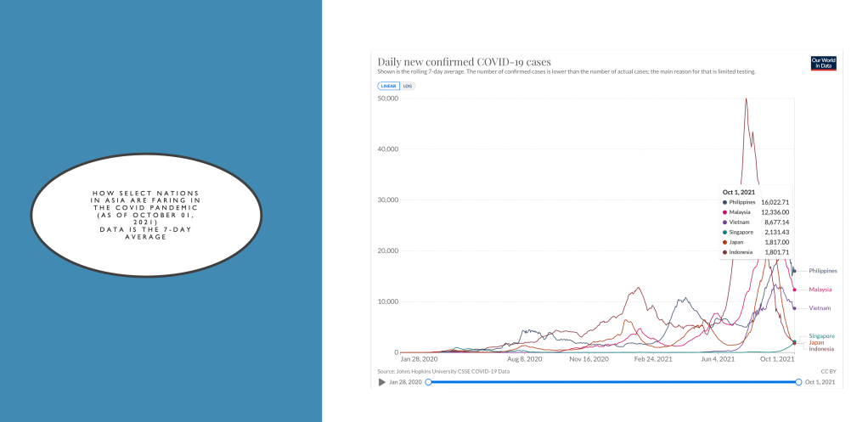Click the timeline start handle
868x422 pixels.
click(x=429, y=382)
